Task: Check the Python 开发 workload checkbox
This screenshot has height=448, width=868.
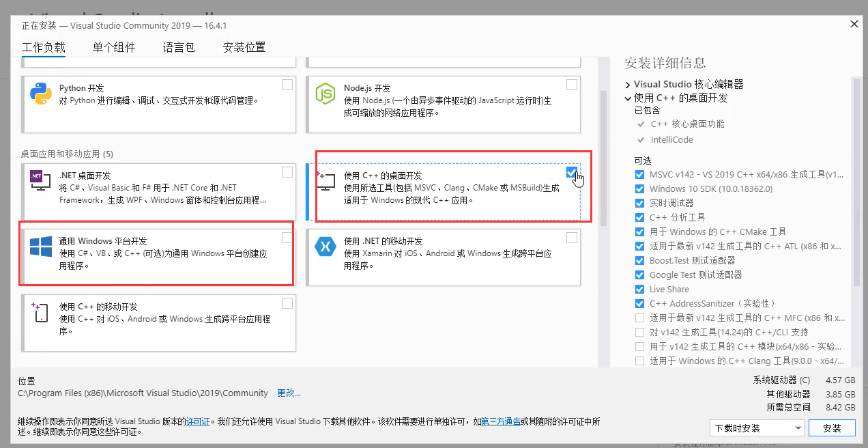Action: point(287,85)
